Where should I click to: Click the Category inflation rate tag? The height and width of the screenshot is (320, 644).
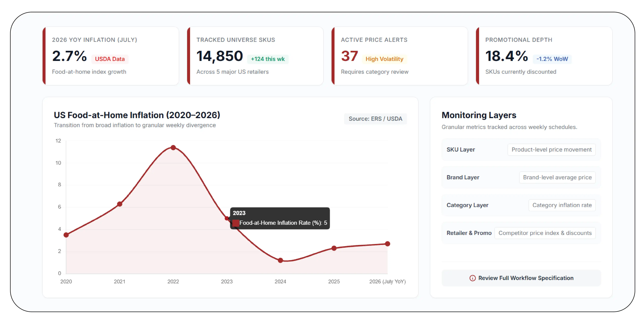562,205
